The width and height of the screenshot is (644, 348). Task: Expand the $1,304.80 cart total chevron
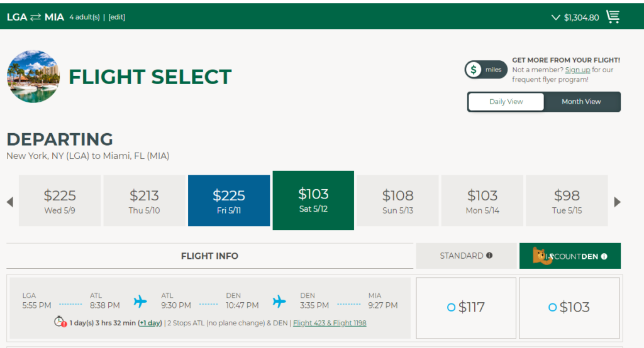555,18
